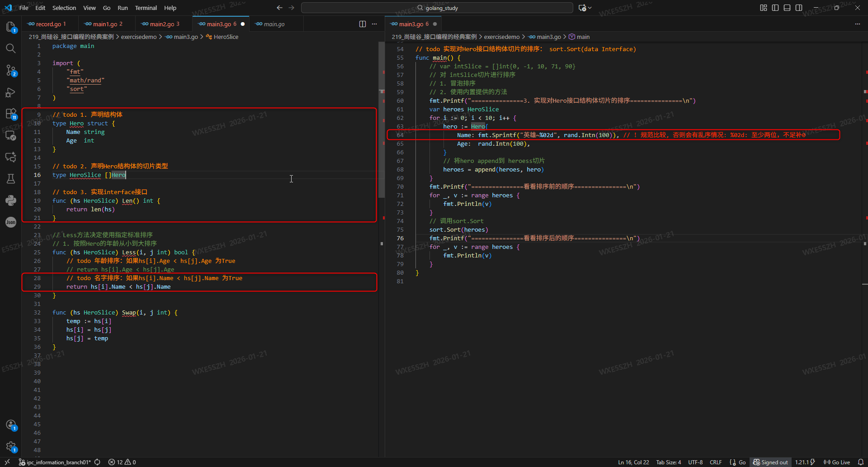This screenshot has height=467, width=868.
Task: Select the main3.go tab in right editor group
Action: click(x=414, y=24)
